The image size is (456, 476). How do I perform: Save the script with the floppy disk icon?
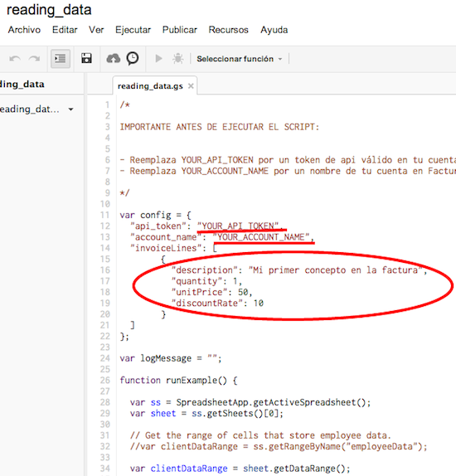point(86,58)
